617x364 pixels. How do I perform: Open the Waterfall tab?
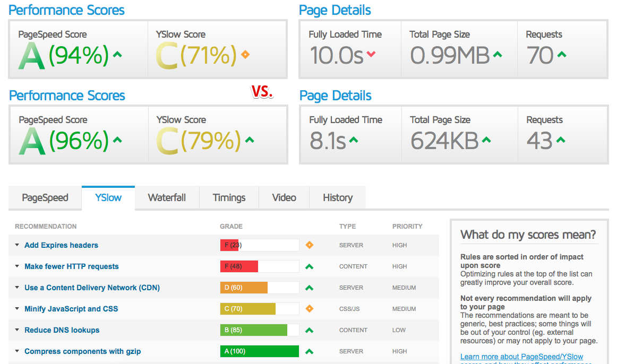(x=167, y=198)
